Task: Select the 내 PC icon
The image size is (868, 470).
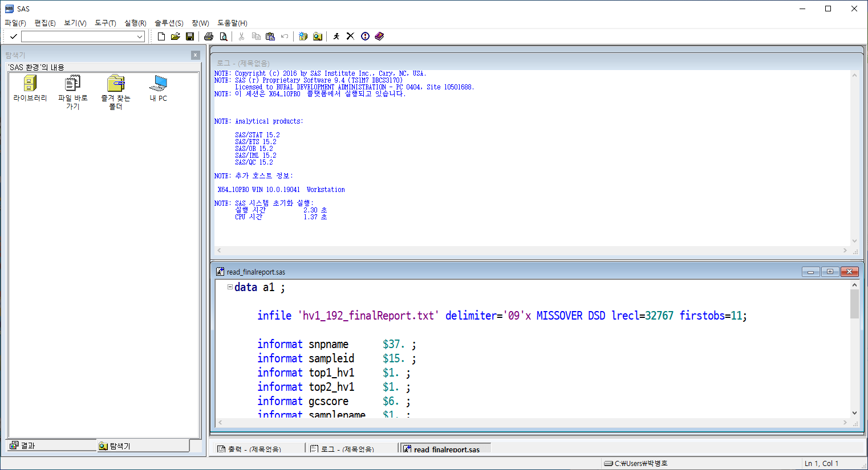Action: coord(159,89)
